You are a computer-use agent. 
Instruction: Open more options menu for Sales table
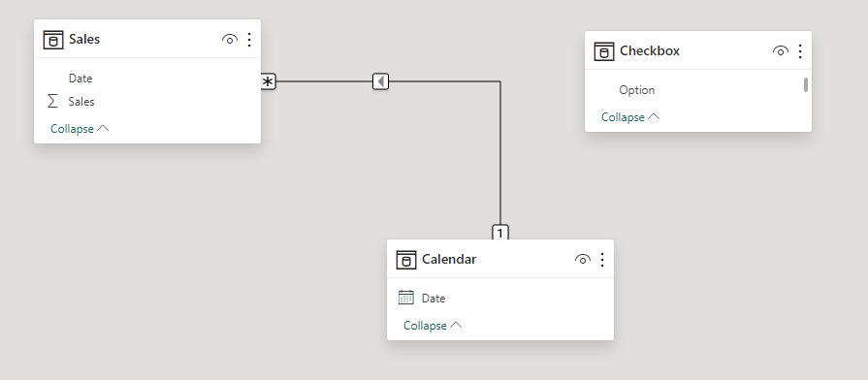coord(249,40)
